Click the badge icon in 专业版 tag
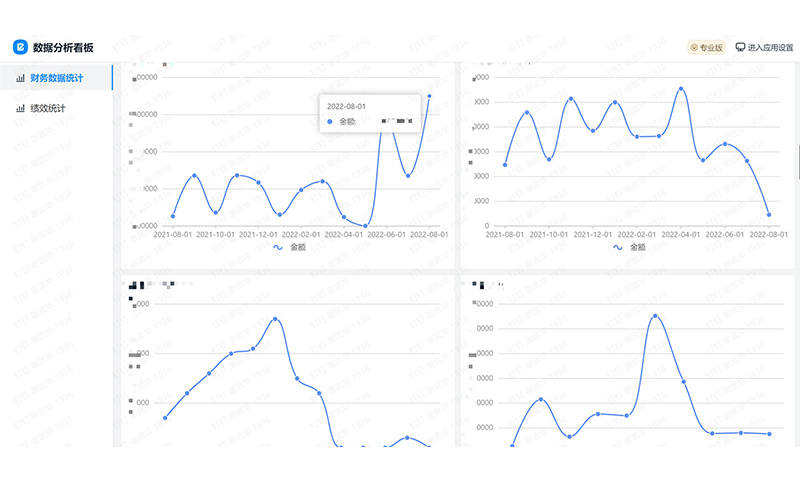The image size is (800, 500). point(694,47)
